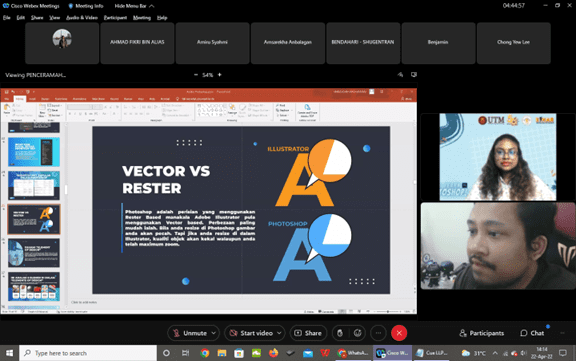Open the Participants panel
This screenshot has width=576, height=361.
(x=482, y=333)
